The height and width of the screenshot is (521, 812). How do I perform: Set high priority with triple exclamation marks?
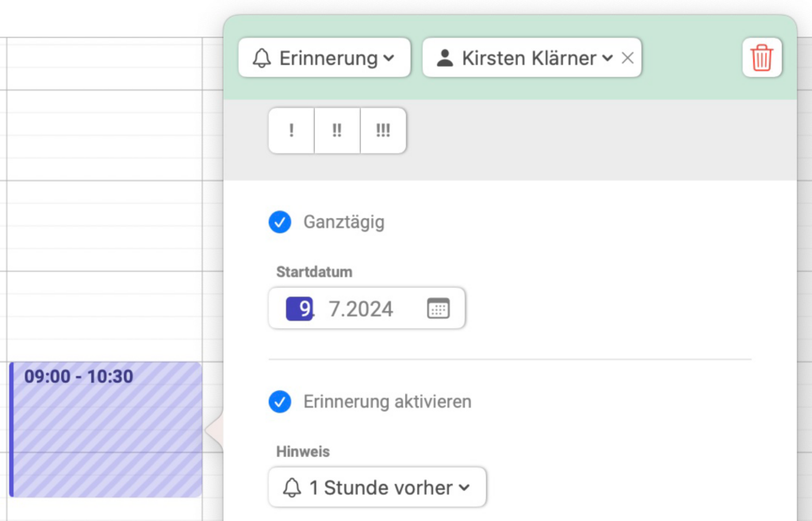click(383, 131)
